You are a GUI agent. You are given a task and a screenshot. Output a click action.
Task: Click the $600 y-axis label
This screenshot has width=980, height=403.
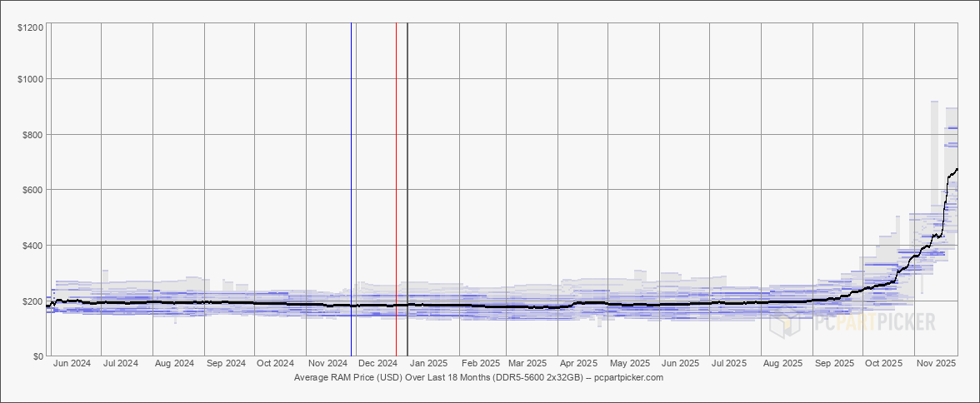coord(32,190)
